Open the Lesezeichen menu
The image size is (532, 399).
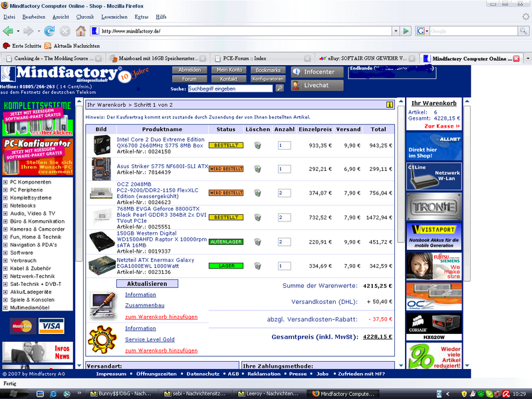click(x=114, y=17)
